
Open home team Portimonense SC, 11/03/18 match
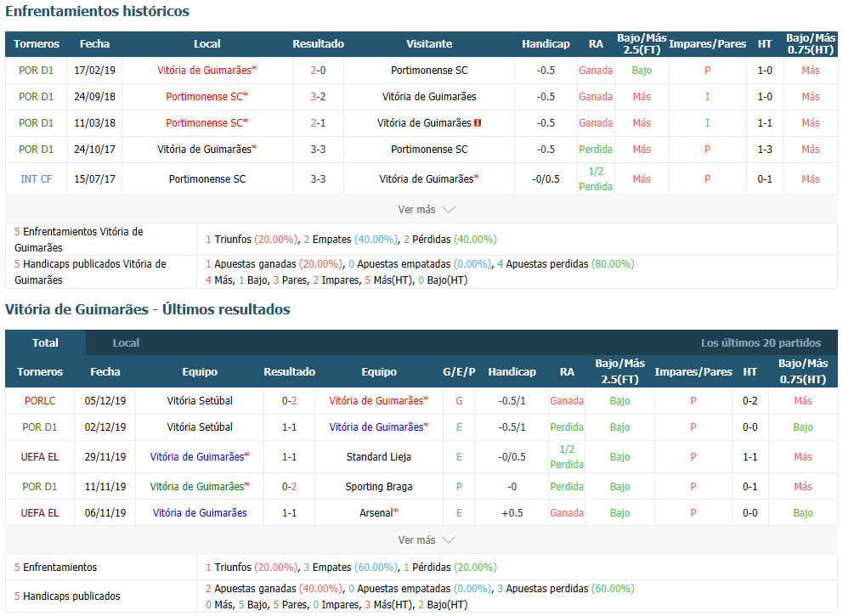point(207,123)
